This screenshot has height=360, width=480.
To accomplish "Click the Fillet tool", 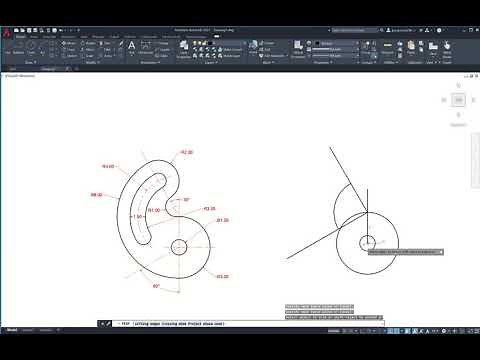I will point(106,50).
